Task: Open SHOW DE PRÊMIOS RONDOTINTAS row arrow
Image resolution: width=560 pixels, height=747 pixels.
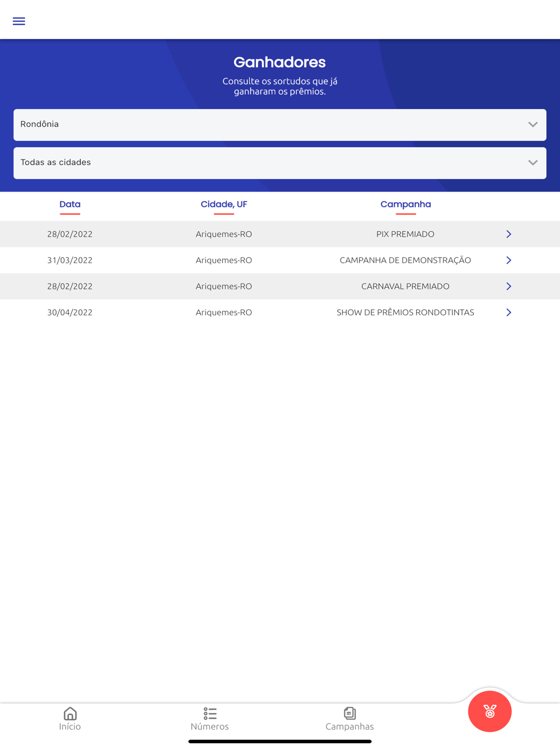Action: point(508,312)
